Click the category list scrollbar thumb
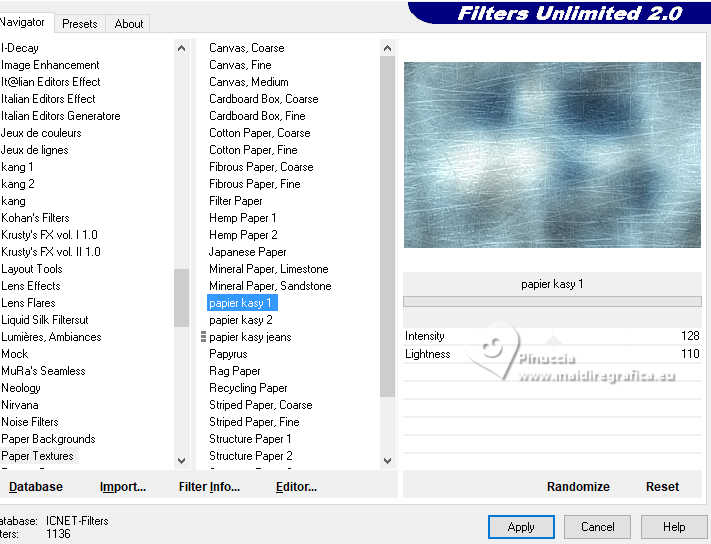The width and height of the screenshot is (711, 544). 181,298
